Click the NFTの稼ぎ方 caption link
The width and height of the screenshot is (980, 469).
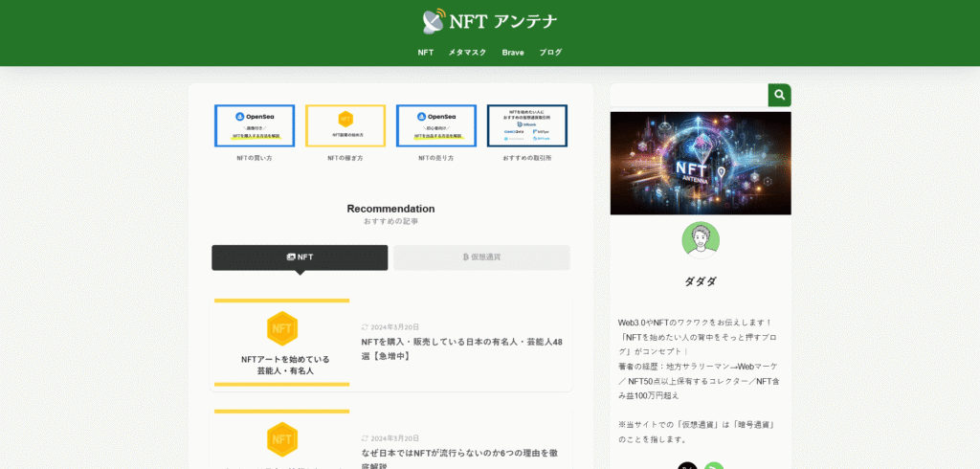point(345,158)
